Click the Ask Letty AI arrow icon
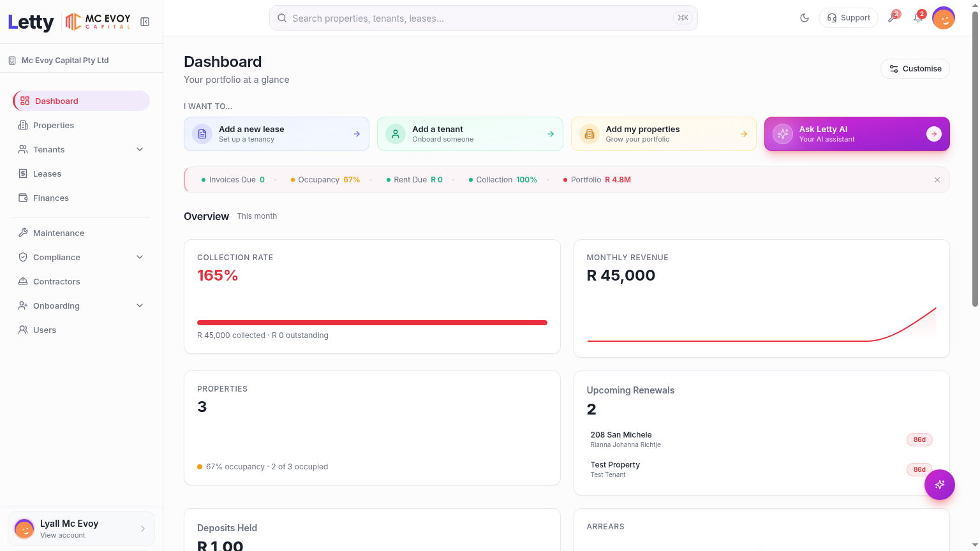 point(934,134)
